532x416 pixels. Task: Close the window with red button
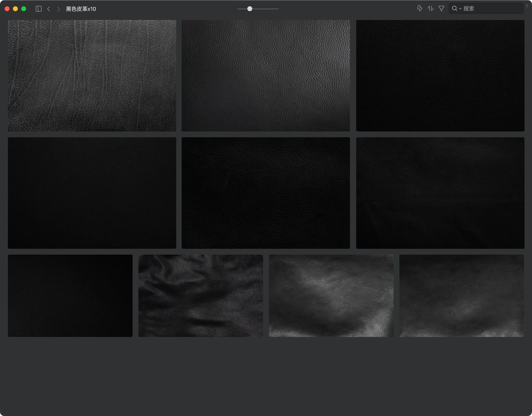[7, 9]
